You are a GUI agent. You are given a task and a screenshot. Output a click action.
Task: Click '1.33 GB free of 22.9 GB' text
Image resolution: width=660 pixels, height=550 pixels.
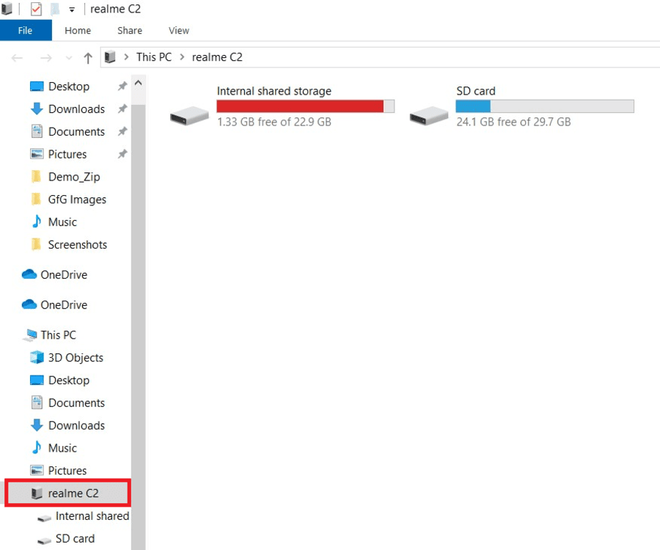274,122
